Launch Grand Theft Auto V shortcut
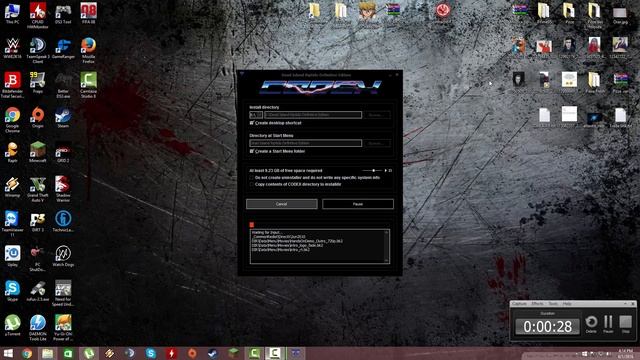 38,189
